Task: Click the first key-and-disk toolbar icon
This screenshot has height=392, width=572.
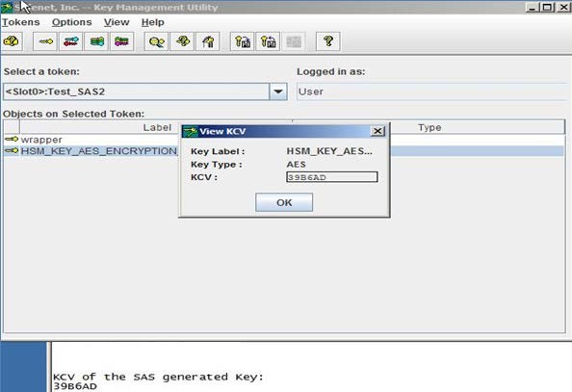Action: pos(243,41)
